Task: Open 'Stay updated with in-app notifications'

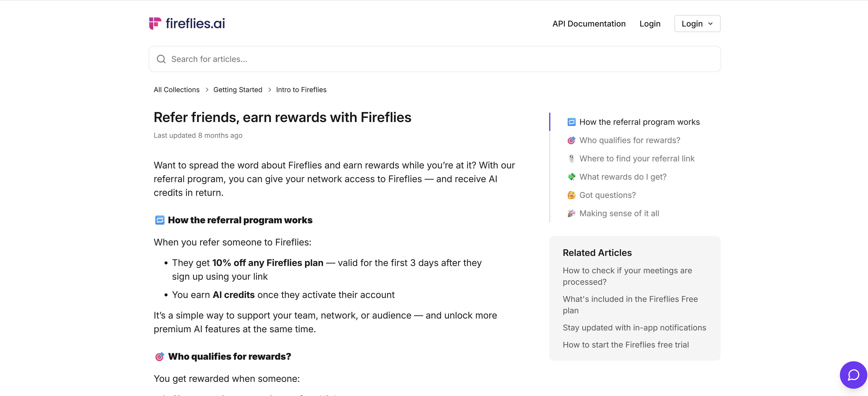Action: tap(634, 327)
